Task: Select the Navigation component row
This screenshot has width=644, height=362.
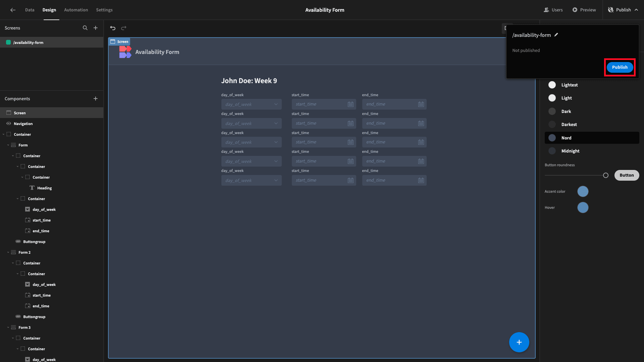Action: (52, 124)
